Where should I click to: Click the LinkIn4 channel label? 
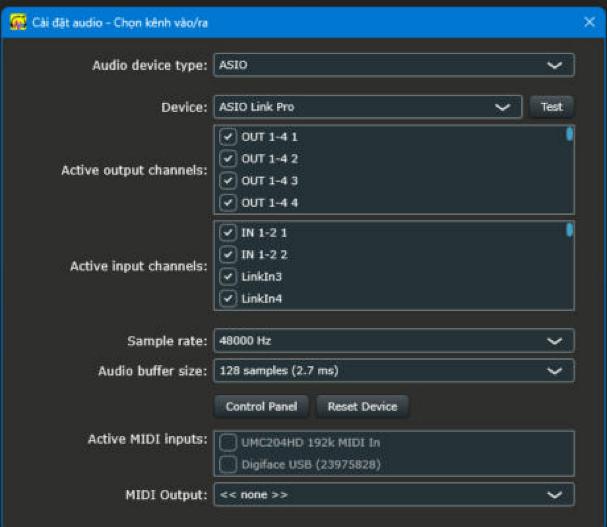click(262, 299)
